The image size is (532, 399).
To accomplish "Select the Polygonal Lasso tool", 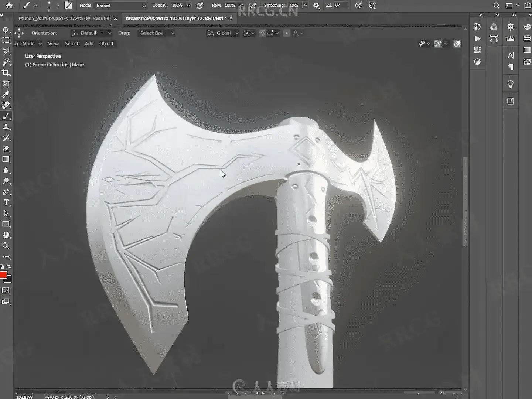I will (6, 51).
